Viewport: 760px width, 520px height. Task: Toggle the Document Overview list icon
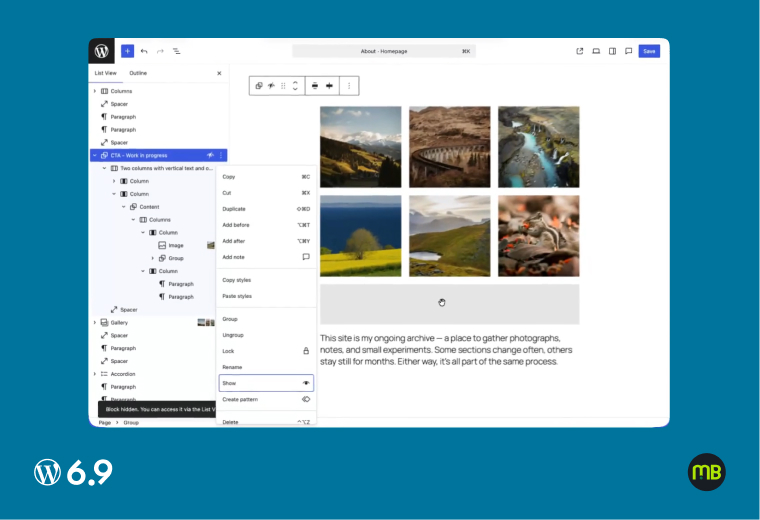176,51
